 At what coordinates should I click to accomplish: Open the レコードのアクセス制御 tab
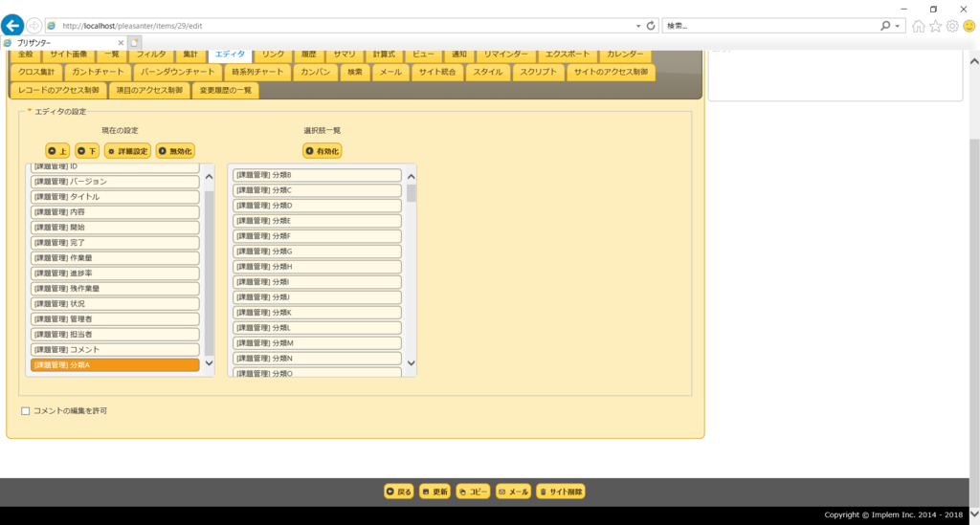point(58,91)
